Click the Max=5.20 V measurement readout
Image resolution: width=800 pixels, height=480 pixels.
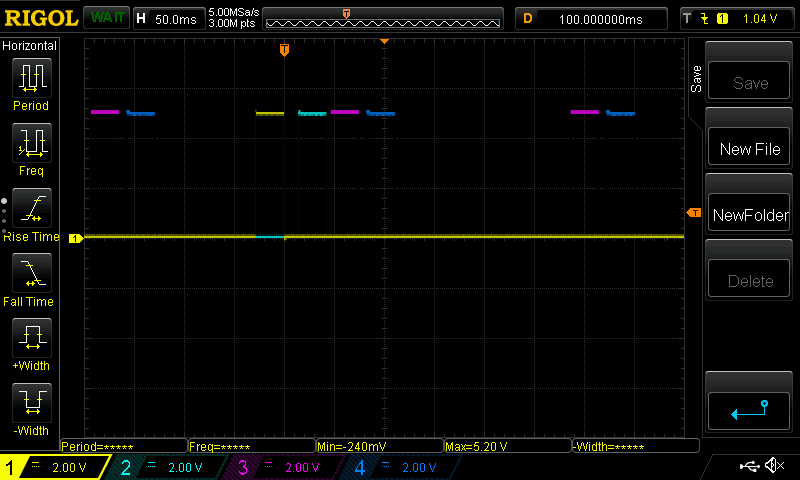[508, 446]
